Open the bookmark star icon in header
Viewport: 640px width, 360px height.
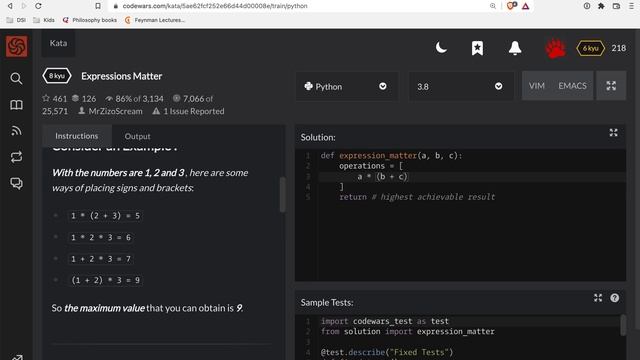click(x=477, y=48)
